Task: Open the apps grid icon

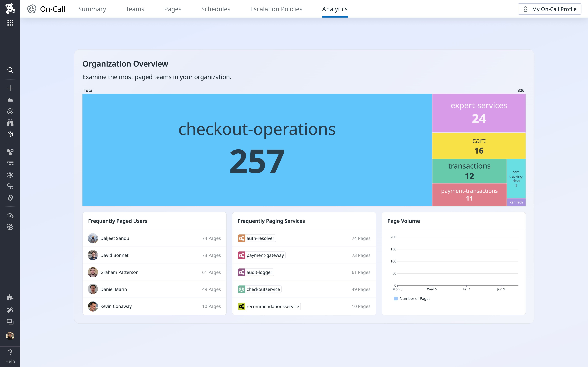Action: click(x=10, y=23)
